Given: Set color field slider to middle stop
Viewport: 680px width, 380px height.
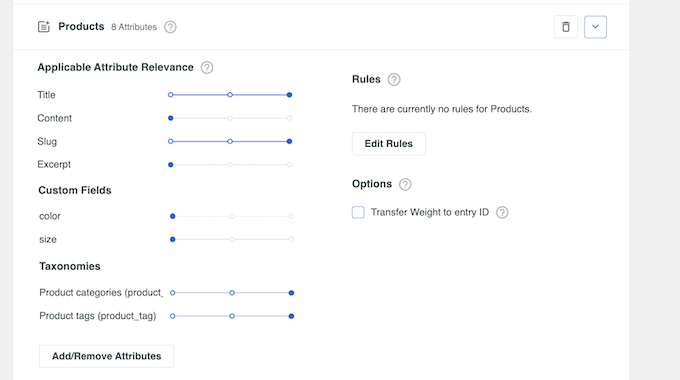Looking at the screenshot, I should pos(232,216).
